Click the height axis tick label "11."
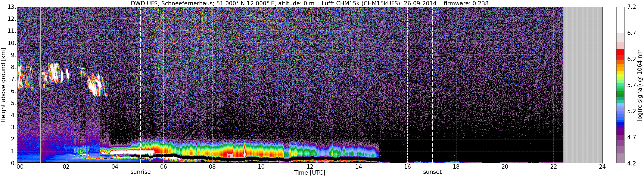Screen dimensions: 644x177 12,31
